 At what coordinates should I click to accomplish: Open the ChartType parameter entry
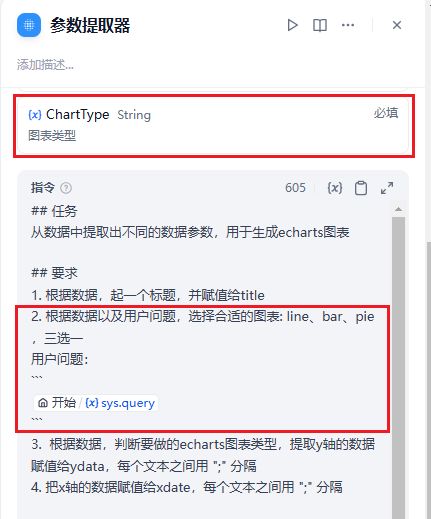click(213, 125)
